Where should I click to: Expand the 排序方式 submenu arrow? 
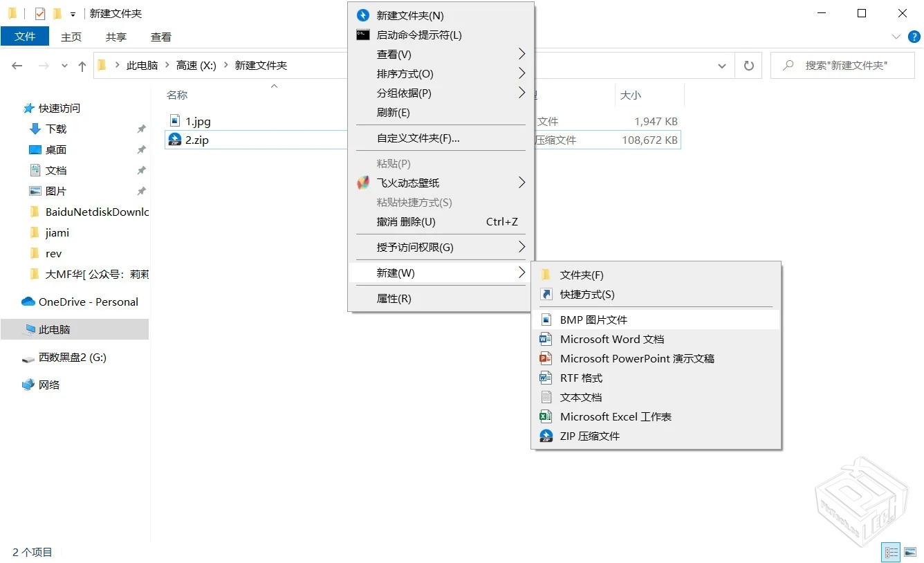click(x=522, y=73)
